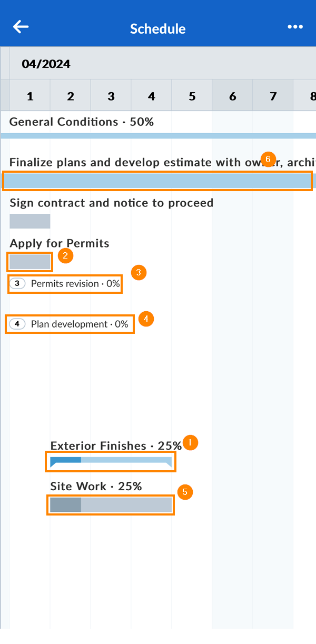Click the 04/2024 month header

[x=46, y=64]
